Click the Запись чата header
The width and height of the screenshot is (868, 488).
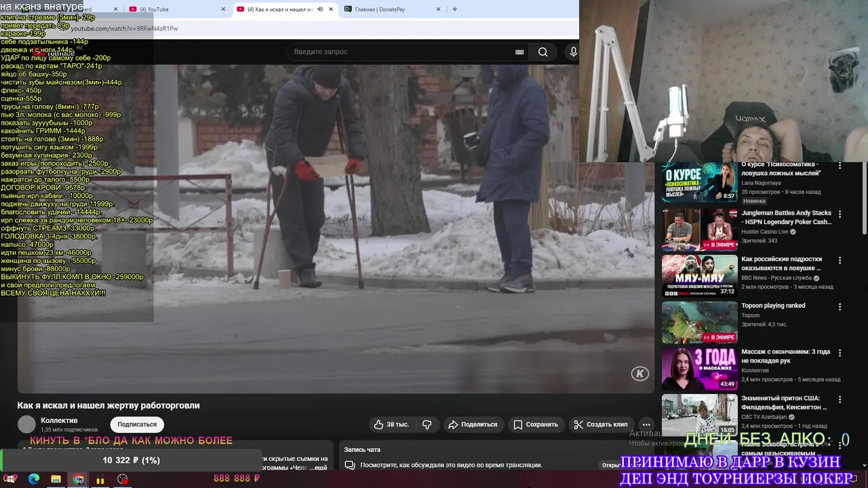point(362,449)
